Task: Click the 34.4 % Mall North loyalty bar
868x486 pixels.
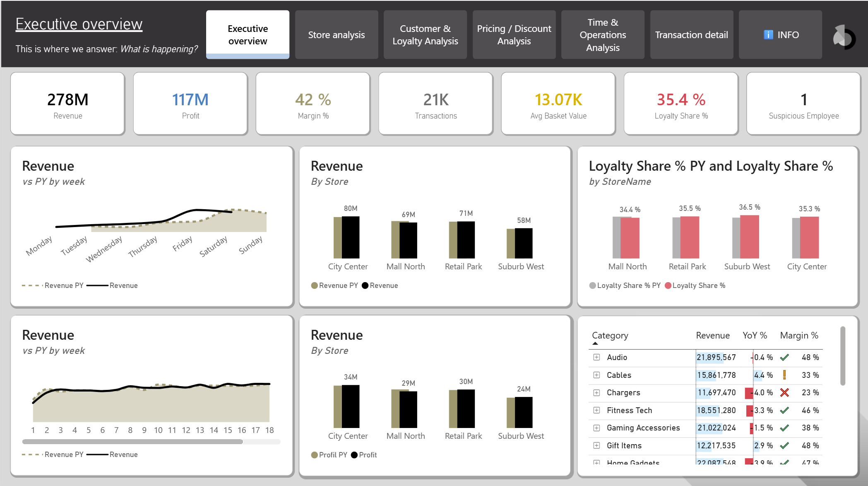Action: [x=630, y=238]
